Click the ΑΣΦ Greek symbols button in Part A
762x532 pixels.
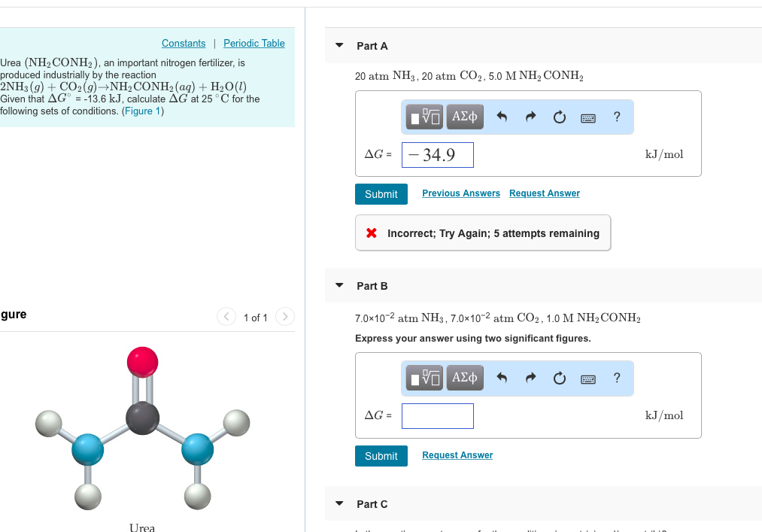(x=464, y=117)
